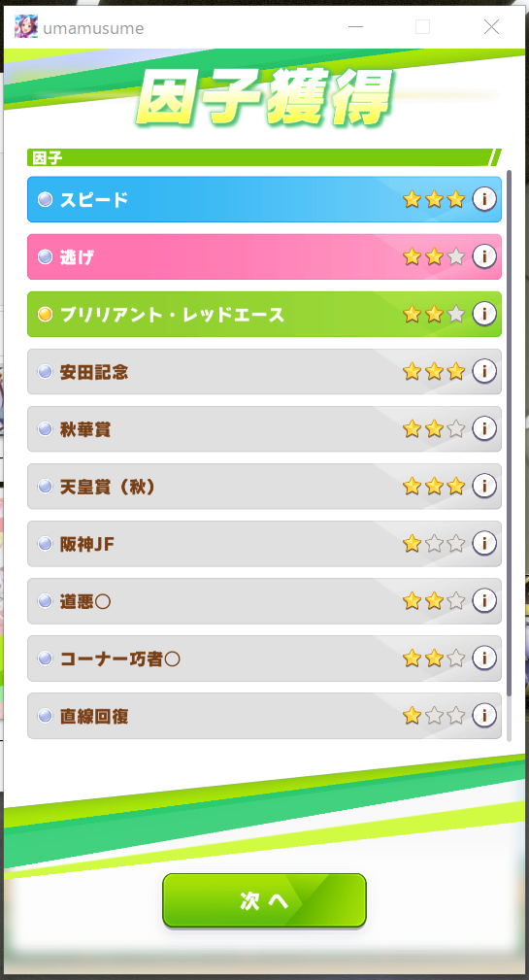
Task: Click the 次へ button
Action: click(x=264, y=900)
